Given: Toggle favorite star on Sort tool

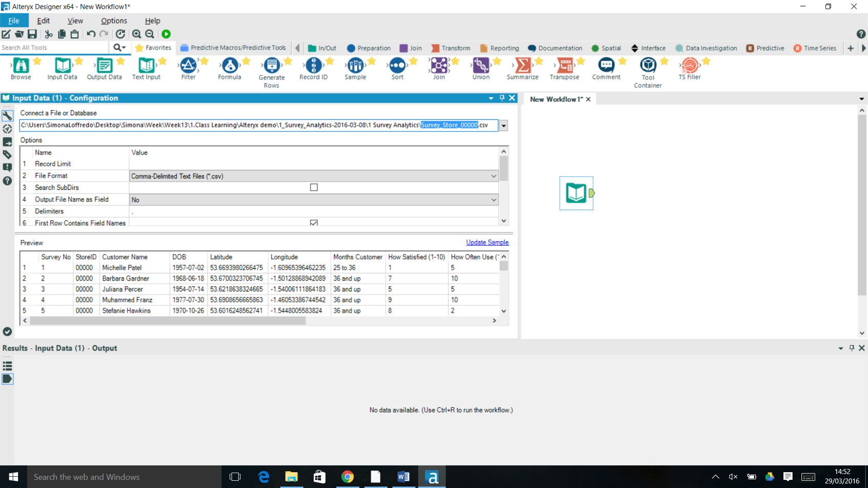Looking at the screenshot, I should (413, 61).
